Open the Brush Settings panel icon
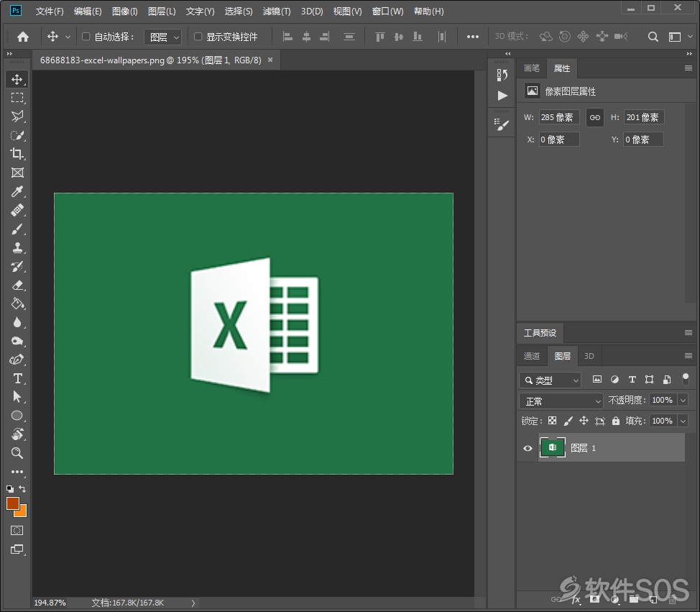 point(502,124)
